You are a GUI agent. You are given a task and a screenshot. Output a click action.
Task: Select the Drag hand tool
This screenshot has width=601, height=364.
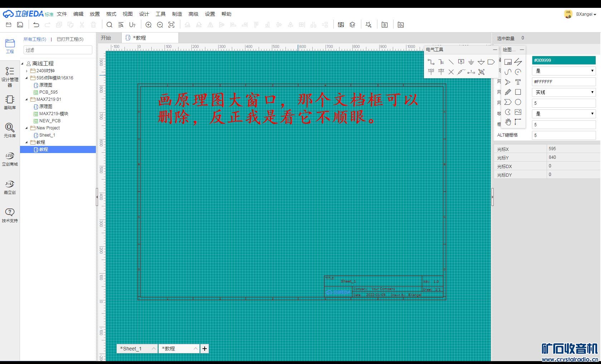point(508,122)
